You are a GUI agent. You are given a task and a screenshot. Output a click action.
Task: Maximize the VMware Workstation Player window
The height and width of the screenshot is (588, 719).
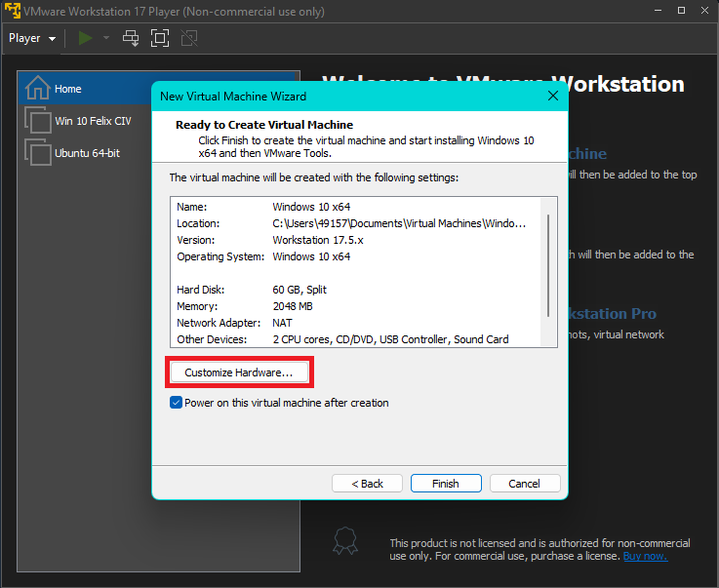coord(681,10)
